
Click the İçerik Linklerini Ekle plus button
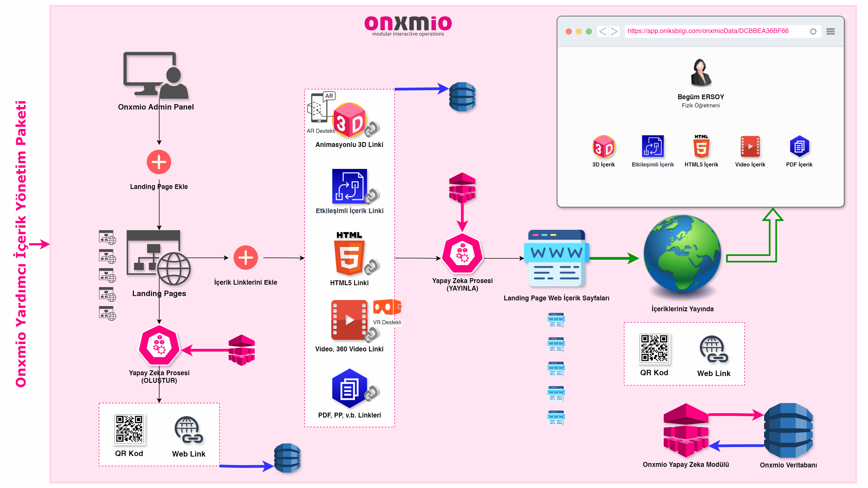246,258
